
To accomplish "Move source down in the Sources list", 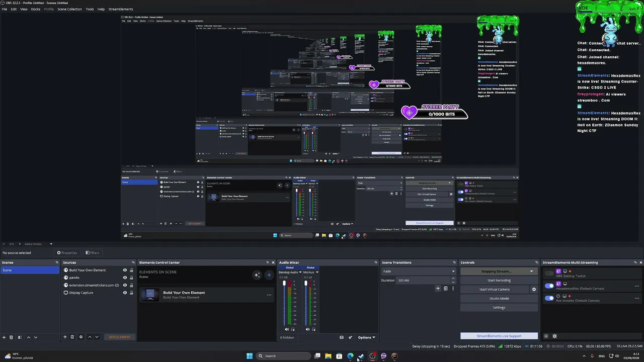I will pyautogui.click(x=97, y=337).
